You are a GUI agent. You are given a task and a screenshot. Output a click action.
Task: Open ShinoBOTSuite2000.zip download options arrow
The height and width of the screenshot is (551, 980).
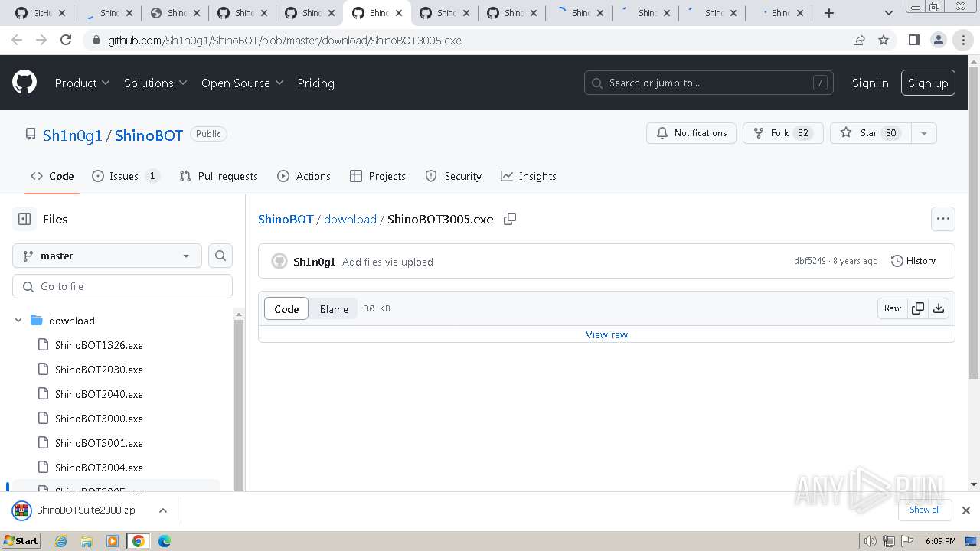162,510
